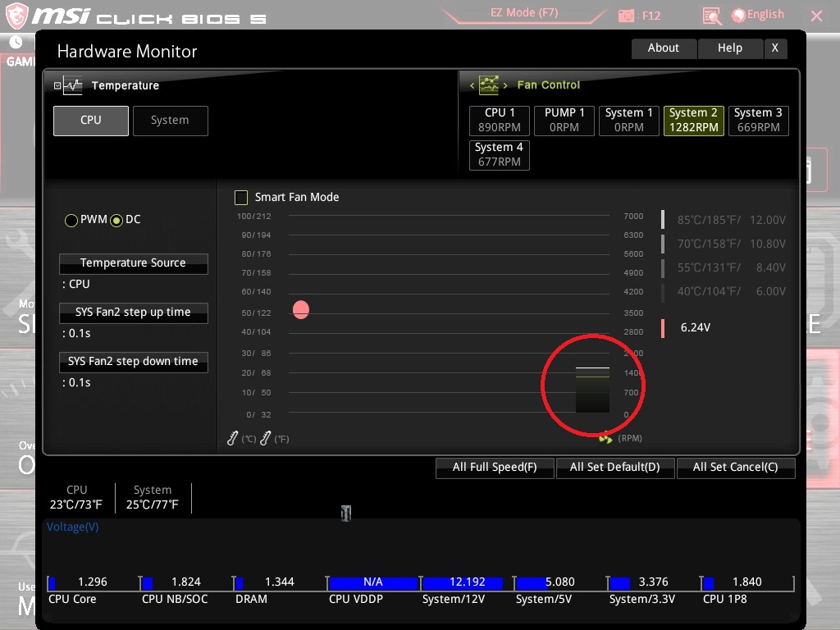Image resolution: width=840 pixels, height=630 pixels.
Task: Go to next fan control page arrow
Action: click(x=505, y=85)
